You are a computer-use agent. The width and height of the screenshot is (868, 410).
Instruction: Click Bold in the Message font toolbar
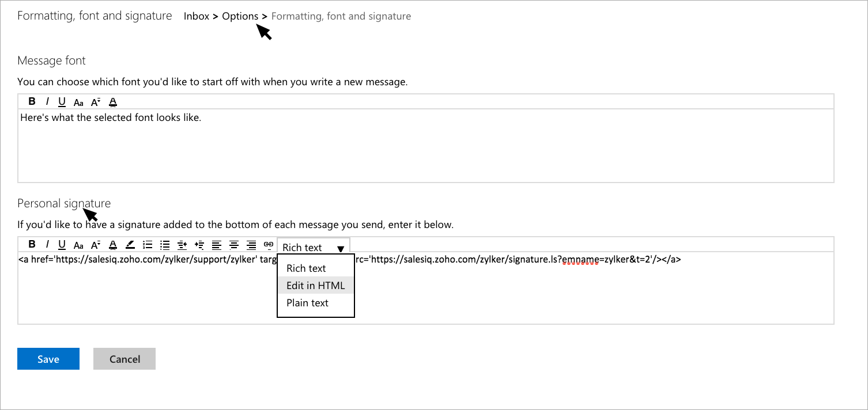32,102
